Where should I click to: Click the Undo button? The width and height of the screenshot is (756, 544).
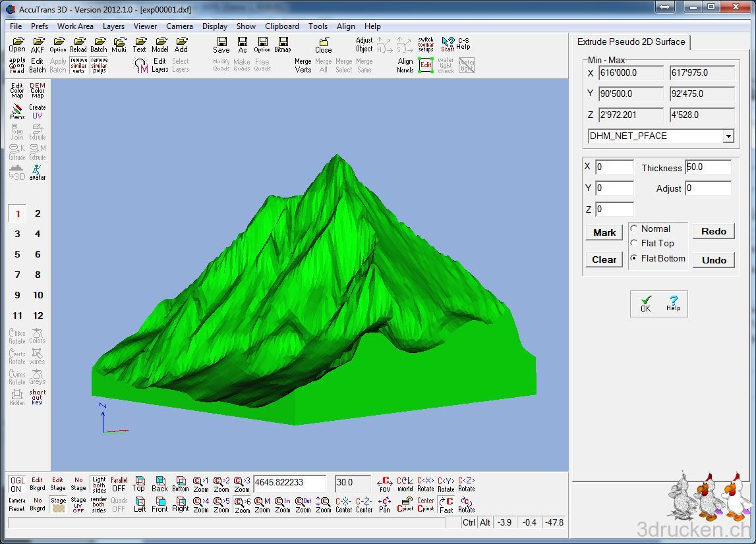point(714,259)
